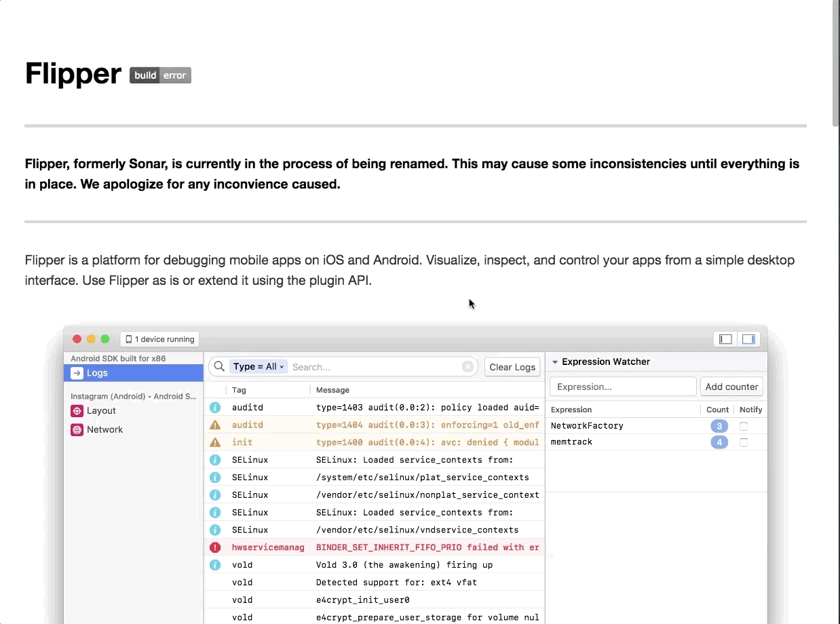
Task: Click error icon on hwservicemanag row
Action: click(x=215, y=547)
